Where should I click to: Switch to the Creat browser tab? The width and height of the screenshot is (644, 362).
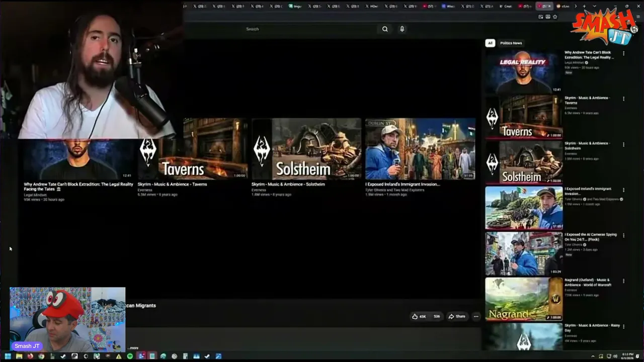(x=506, y=6)
